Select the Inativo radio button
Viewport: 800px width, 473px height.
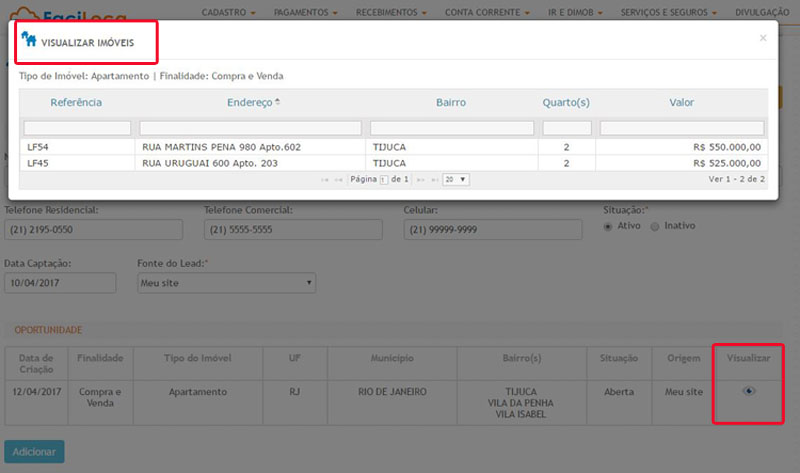point(655,226)
